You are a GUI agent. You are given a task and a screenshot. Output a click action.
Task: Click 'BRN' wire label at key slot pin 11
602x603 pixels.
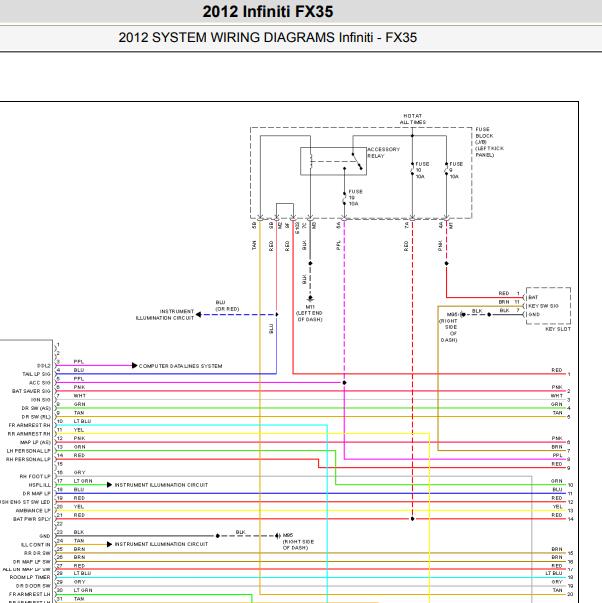click(504, 302)
